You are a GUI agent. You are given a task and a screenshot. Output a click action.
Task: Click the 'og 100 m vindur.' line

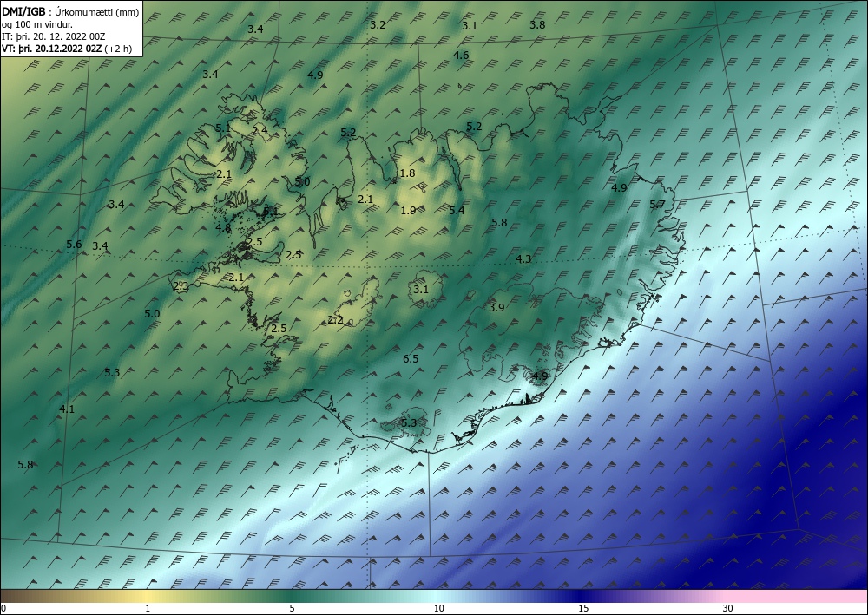(36, 24)
